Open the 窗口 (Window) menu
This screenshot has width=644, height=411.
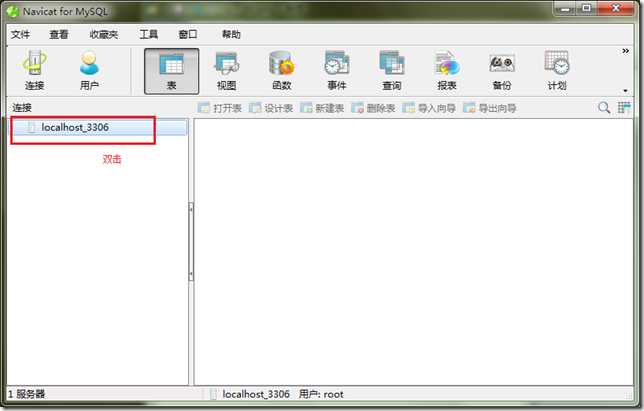[x=188, y=34]
